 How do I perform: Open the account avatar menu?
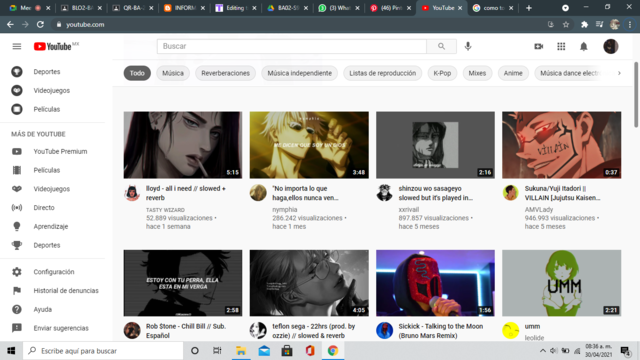pos(611,47)
